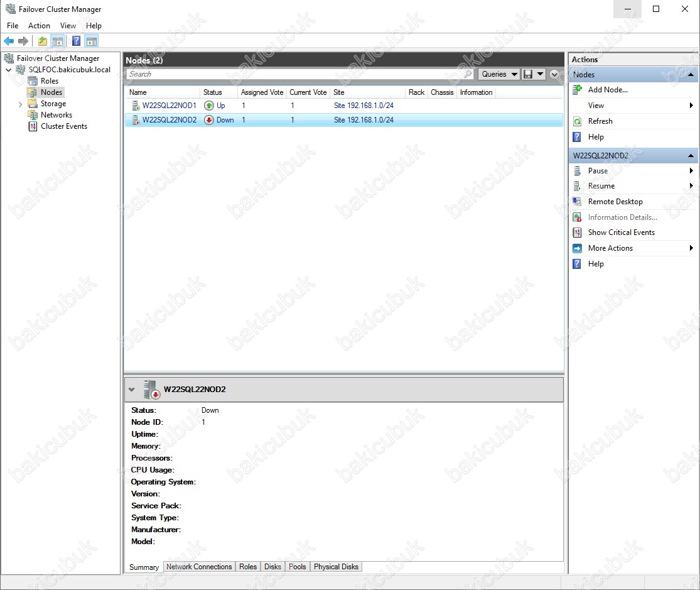The height and width of the screenshot is (590, 700).
Task: Click the save query disk icon
Action: [528, 74]
